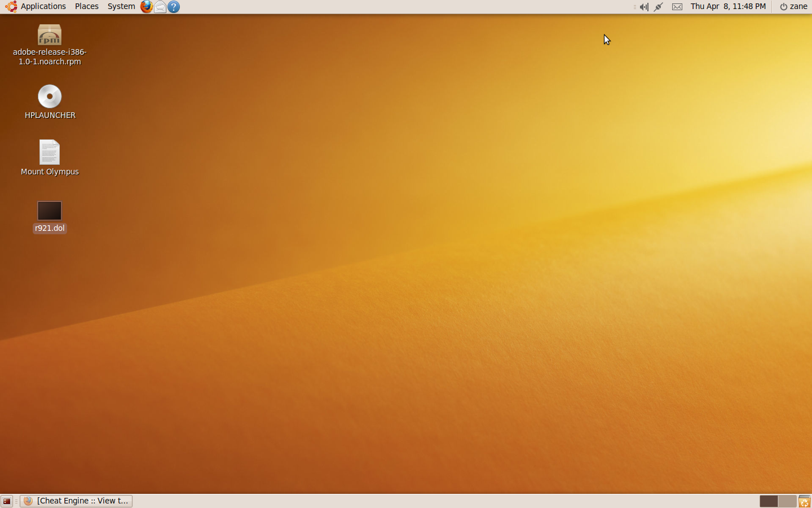Open the Places menu
The image size is (812, 508).
[x=86, y=6]
